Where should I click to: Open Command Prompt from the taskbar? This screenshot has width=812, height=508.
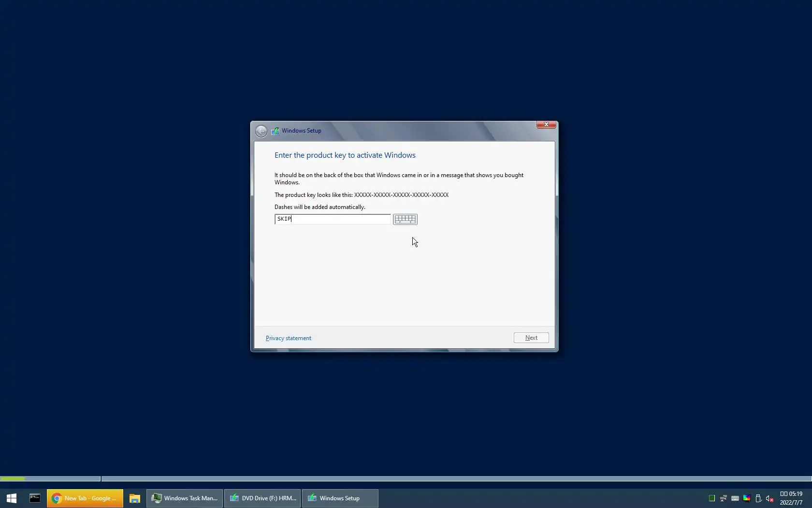[x=35, y=498]
